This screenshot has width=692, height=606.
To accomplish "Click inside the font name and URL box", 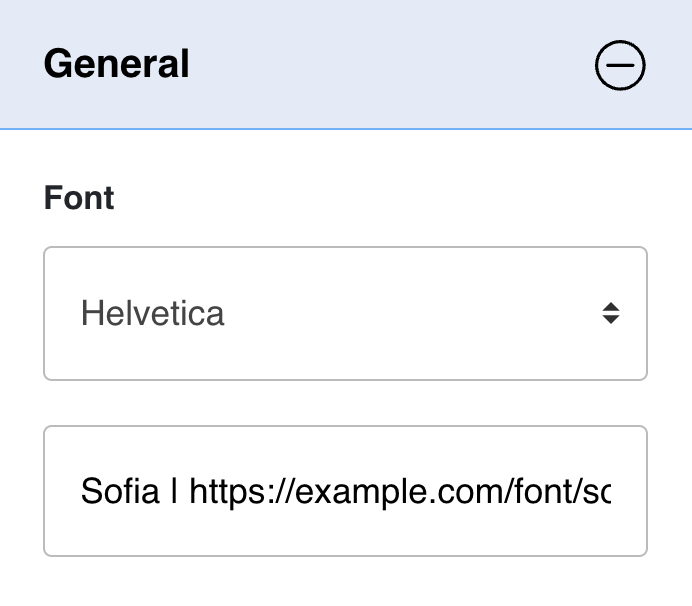I will click(x=346, y=491).
